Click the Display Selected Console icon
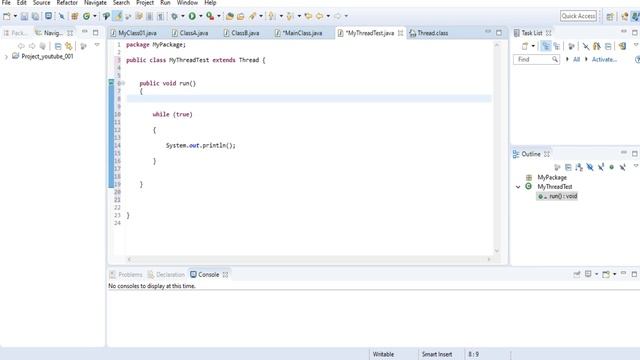This screenshot has width=640, height=360. pyautogui.click(x=588, y=274)
